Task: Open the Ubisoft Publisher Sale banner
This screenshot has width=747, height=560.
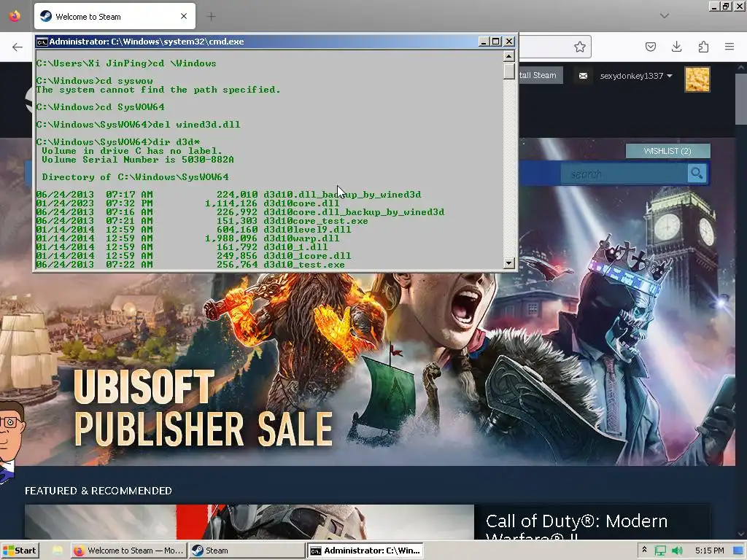Action: (x=367, y=369)
